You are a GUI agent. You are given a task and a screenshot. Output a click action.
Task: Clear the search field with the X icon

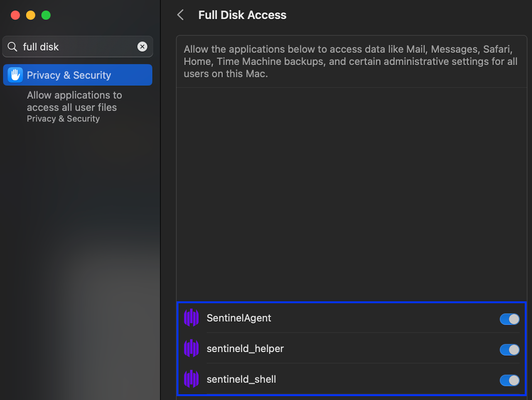pyautogui.click(x=142, y=47)
